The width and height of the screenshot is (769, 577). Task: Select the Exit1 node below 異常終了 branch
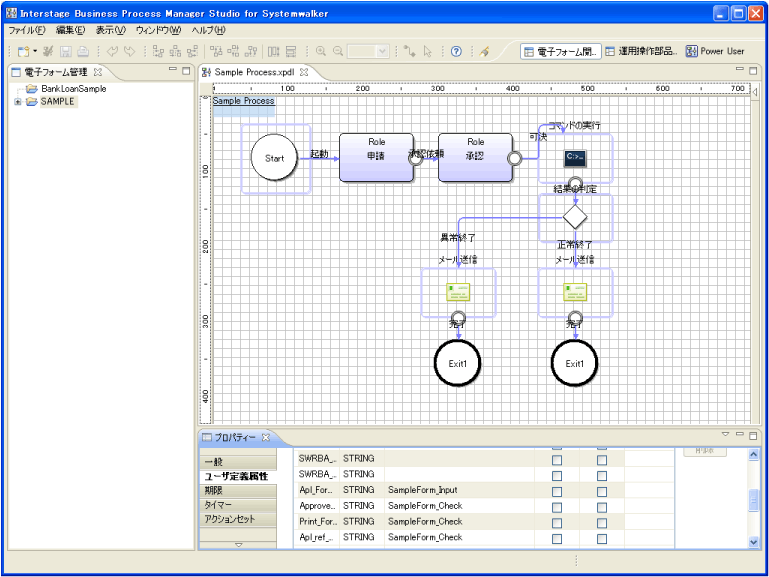(458, 363)
